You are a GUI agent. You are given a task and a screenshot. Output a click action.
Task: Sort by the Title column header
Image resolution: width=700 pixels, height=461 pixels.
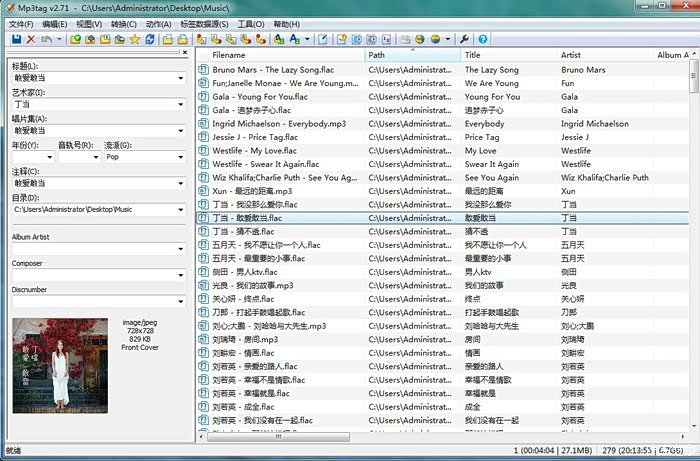(x=508, y=55)
